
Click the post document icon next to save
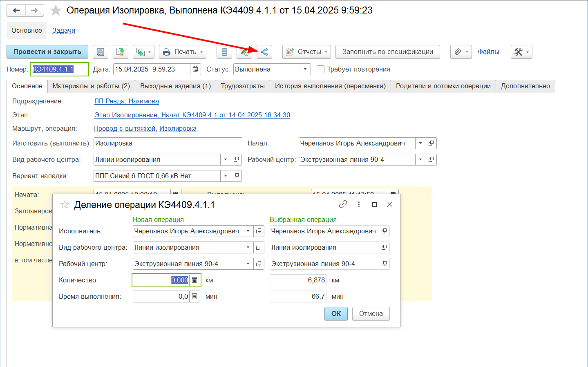point(121,52)
